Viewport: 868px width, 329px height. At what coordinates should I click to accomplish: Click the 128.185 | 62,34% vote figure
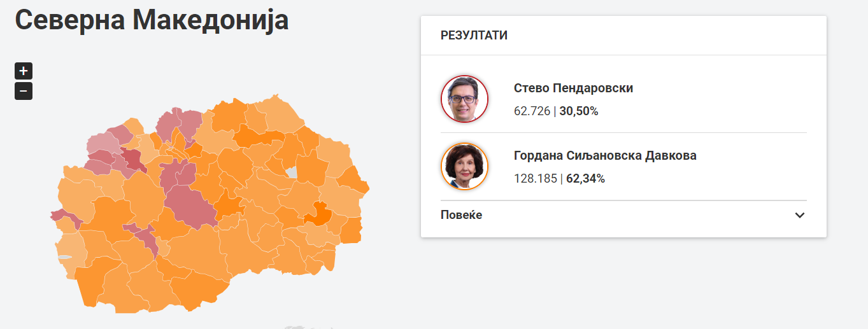559,179
